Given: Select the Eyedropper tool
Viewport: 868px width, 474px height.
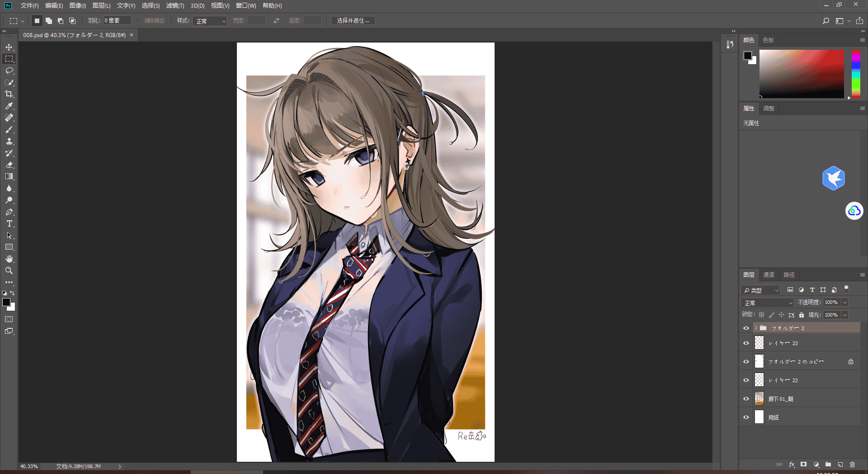Looking at the screenshot, I should tap(9, 106).
